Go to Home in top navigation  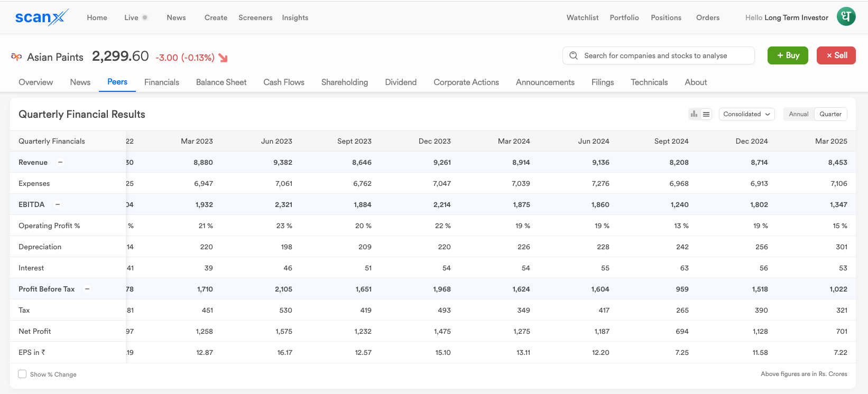click(97, 17)
